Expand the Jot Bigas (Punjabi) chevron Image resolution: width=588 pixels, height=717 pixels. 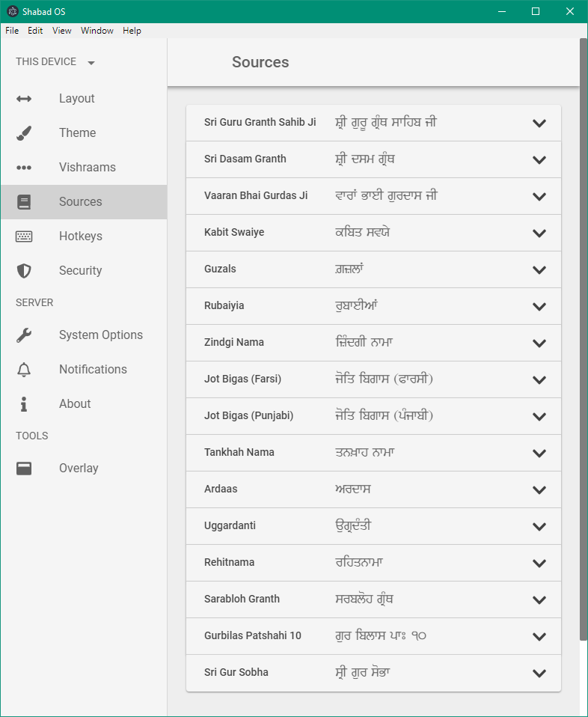[539, 416]
